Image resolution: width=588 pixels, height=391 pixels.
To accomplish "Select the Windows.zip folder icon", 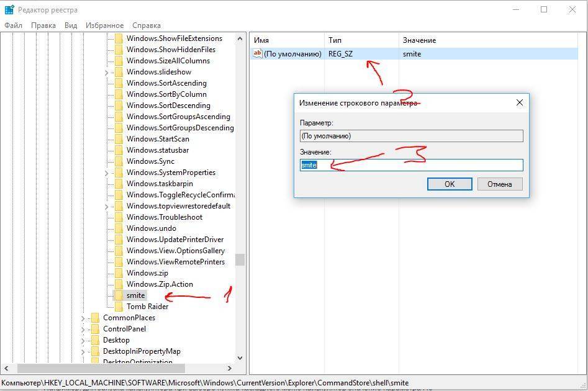I will tap(119, 273).
